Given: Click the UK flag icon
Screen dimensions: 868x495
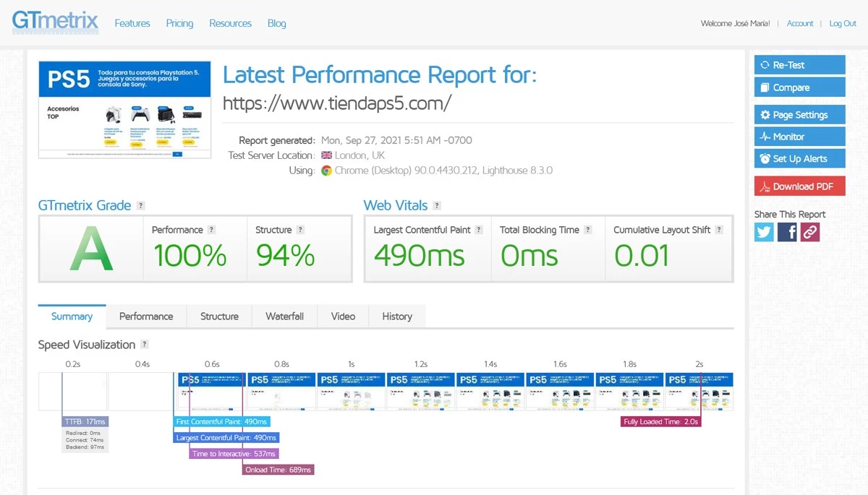Looking at the screenshot, I should click(x=326, y=155).
